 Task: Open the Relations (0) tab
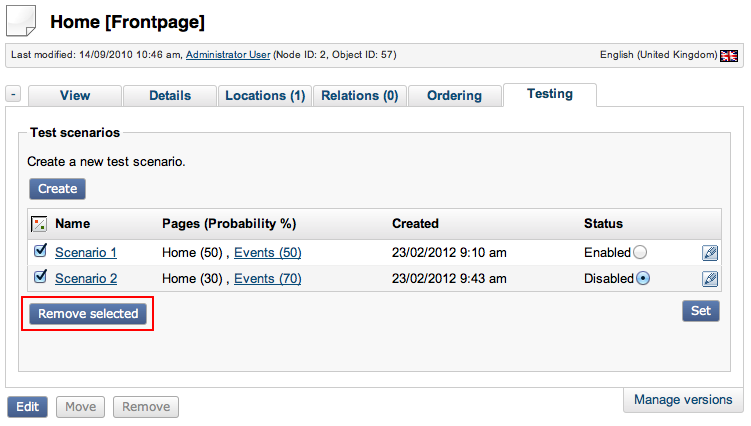[360, 96]
